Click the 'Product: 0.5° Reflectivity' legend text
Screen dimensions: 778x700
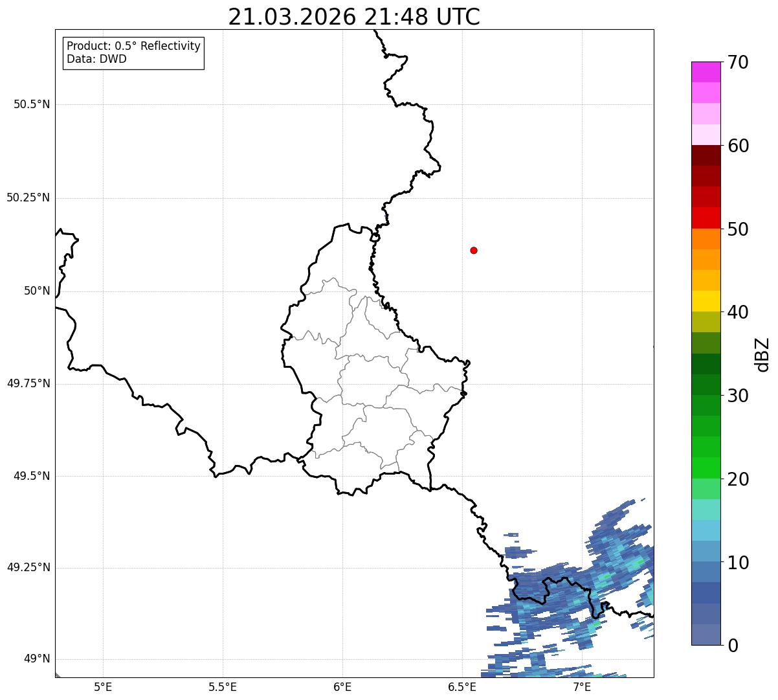point(133,47)
